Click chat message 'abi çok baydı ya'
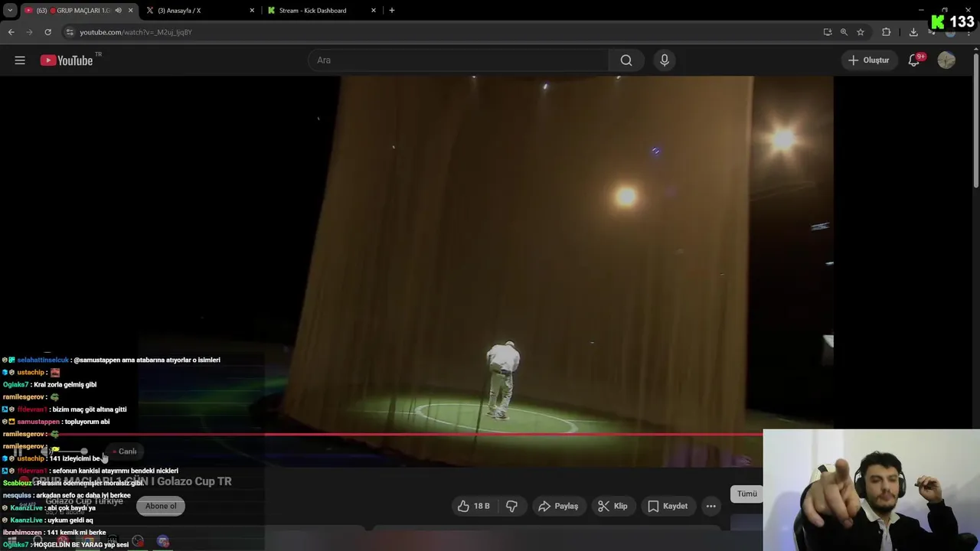980x551 pixels. point(71,508)
